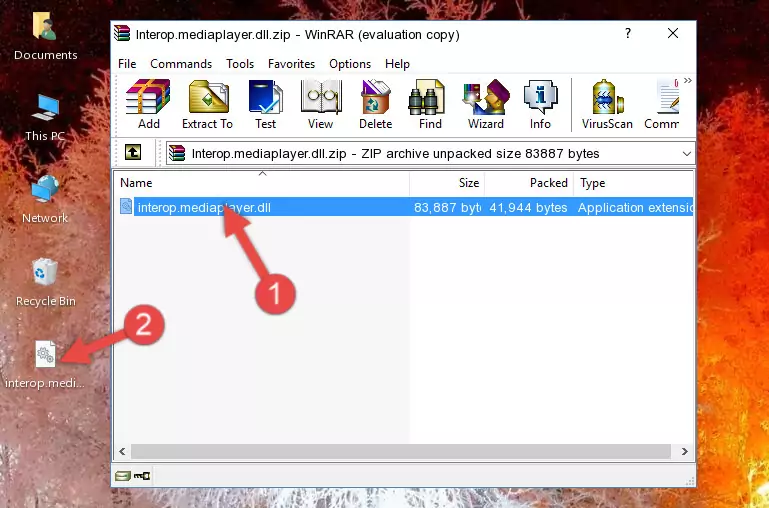Open the Commands menu
Image resolution: width=769 pixels, height=508 pixels.
coord(181,64)
